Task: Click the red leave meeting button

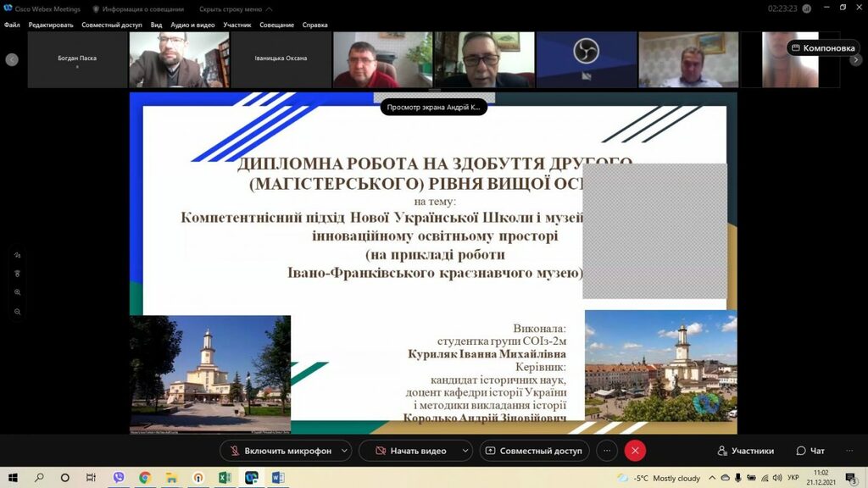Action: pyautogui.click(x=635, y=451)
